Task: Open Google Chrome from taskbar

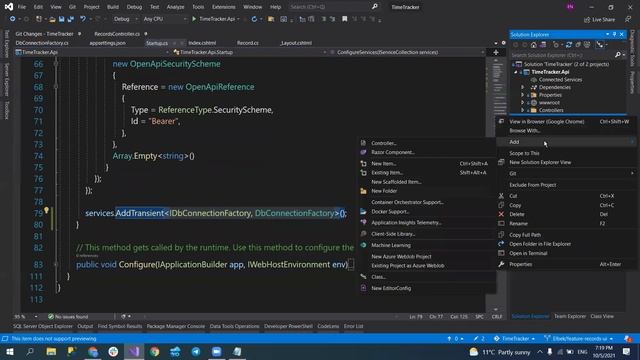Action: 155,351
